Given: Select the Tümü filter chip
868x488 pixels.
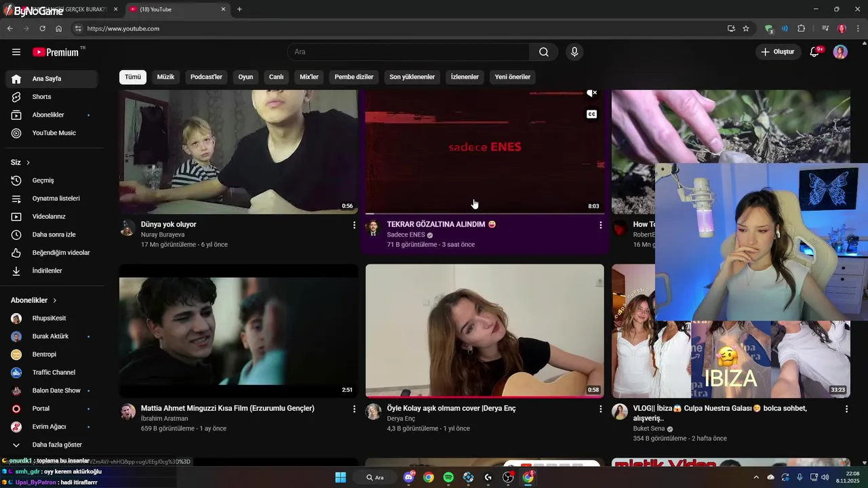Looking at the screenshot, I should tap(133, 77).
